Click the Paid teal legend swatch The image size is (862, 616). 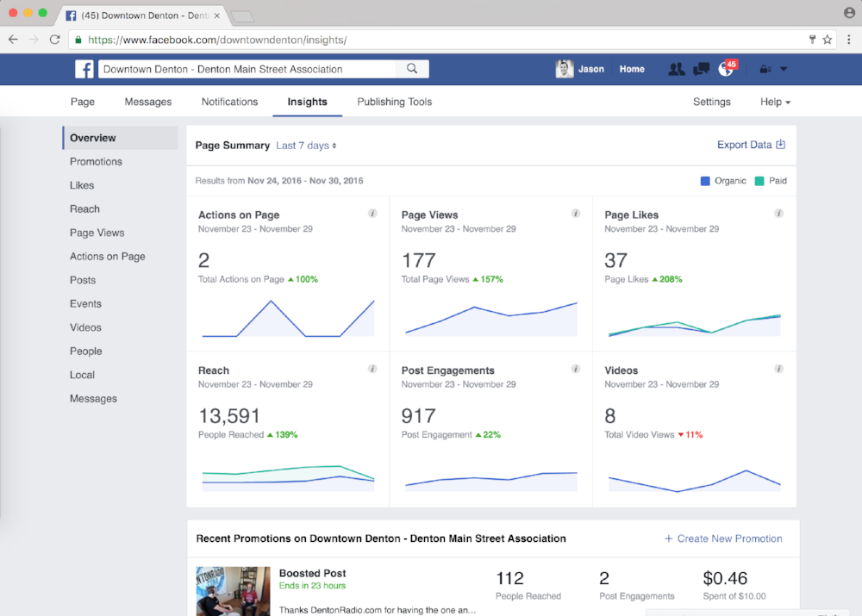(759, 181)
